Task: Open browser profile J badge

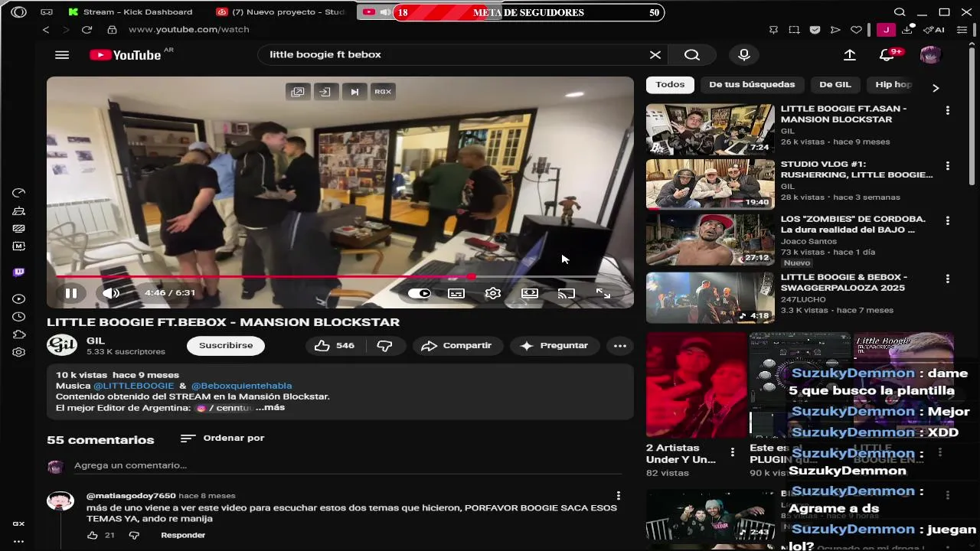Action: tap(886, 30)
